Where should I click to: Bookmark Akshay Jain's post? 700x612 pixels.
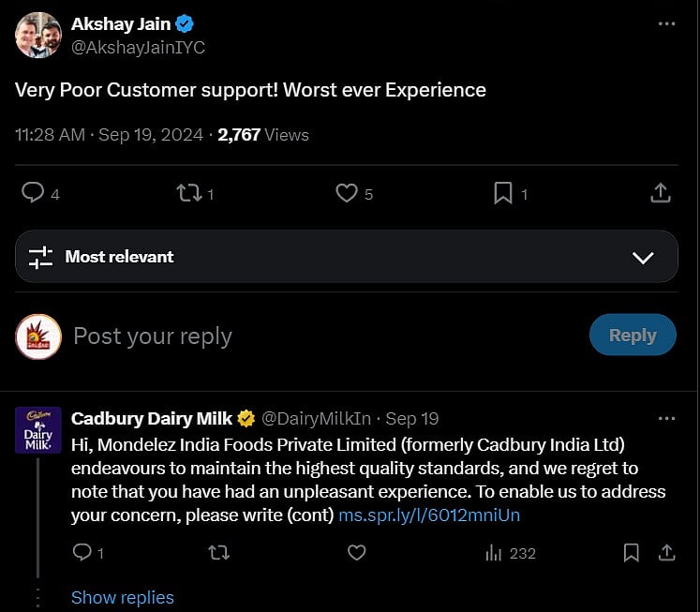(503, 193)
